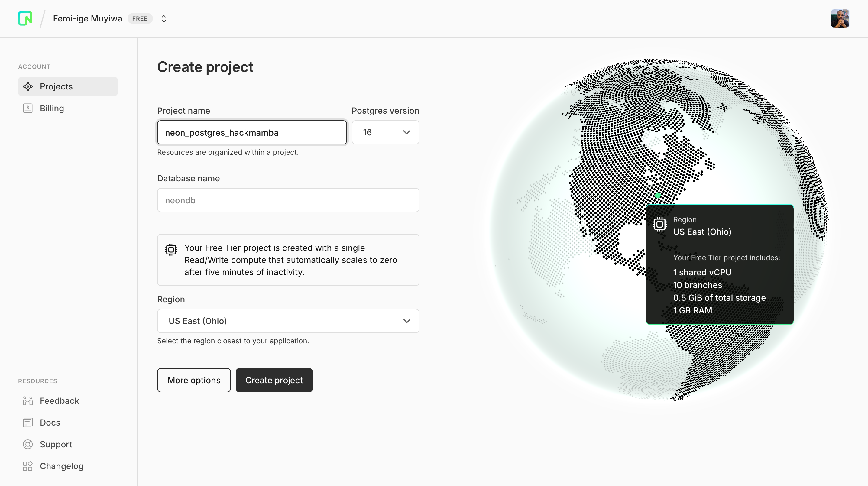The image size is (868, 486).
Task: Click the Support lifebuoy icon
Action: coord(28,444)
